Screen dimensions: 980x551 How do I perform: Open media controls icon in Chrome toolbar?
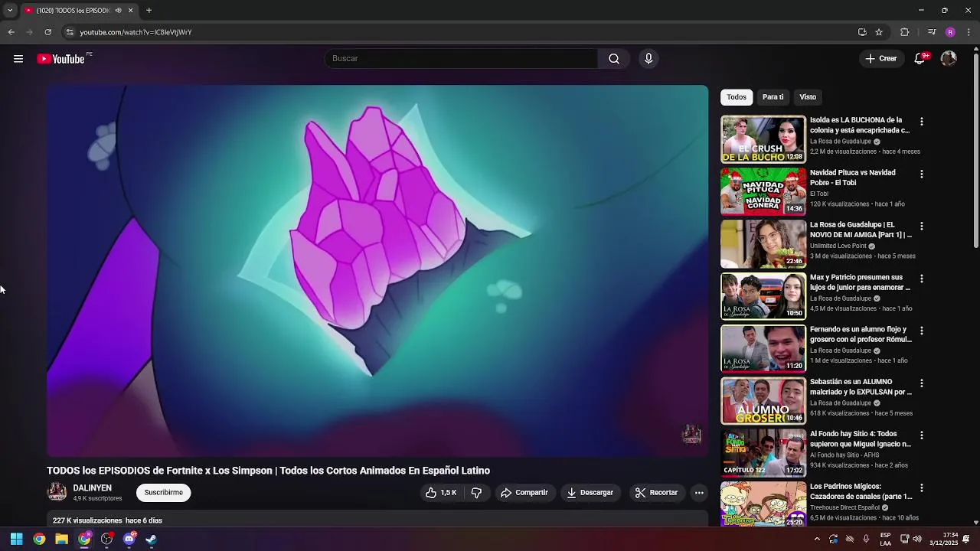(x=932, y=32)
